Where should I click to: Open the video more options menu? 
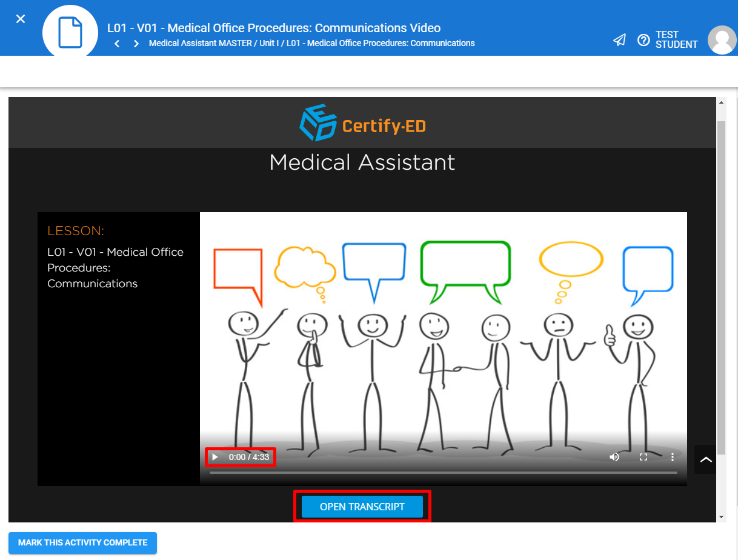tap(673, 457)
